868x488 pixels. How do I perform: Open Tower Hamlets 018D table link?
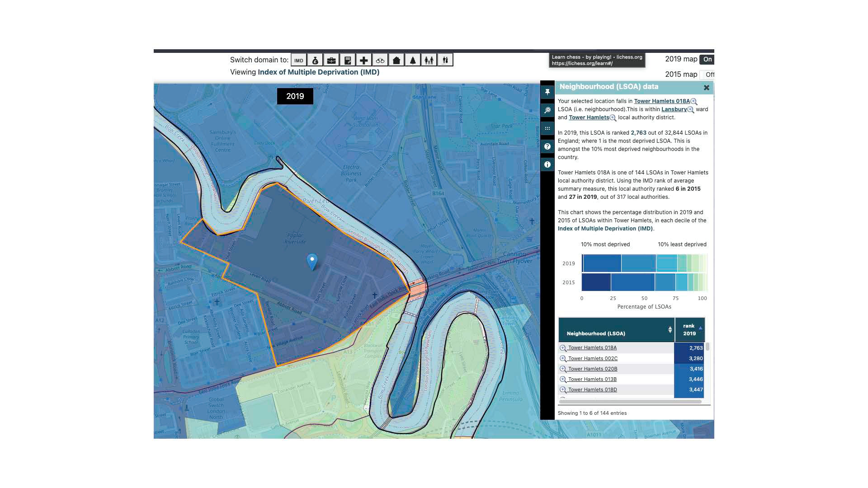(x=592, y=390)
